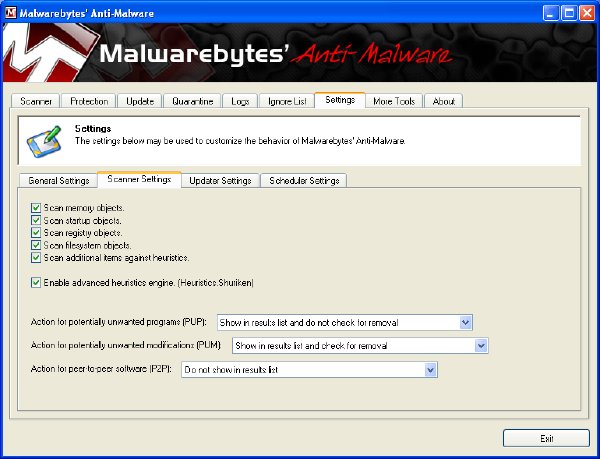Switch to General Settings sub-tab
Screen dimensions: 600x459
point(59,180)
